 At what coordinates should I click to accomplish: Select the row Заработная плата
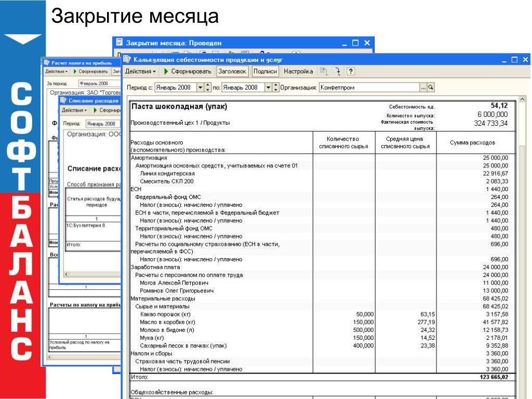coord(323,267)
